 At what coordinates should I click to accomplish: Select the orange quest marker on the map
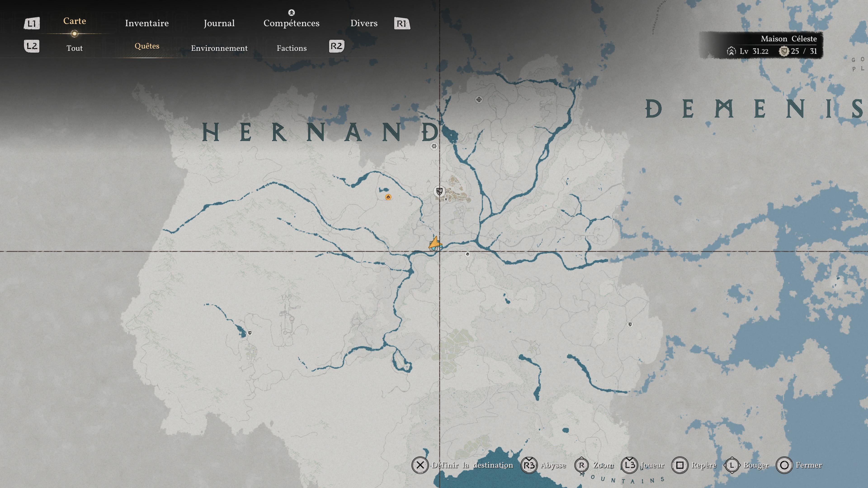tap(388, 197)
